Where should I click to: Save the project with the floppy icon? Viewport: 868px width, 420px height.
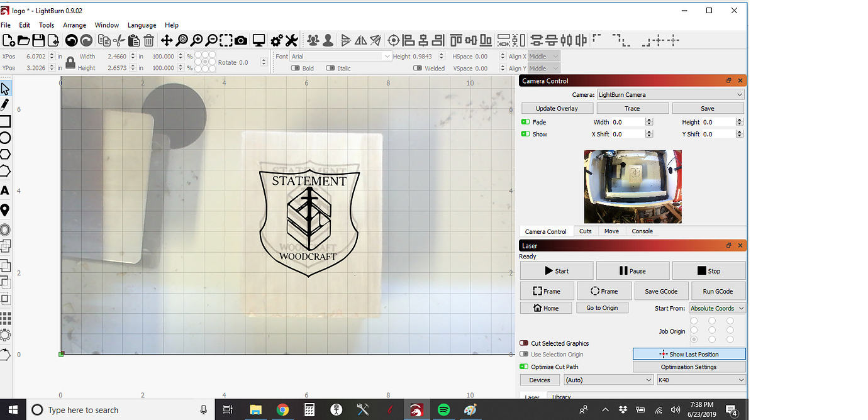[x=38, y=41]
